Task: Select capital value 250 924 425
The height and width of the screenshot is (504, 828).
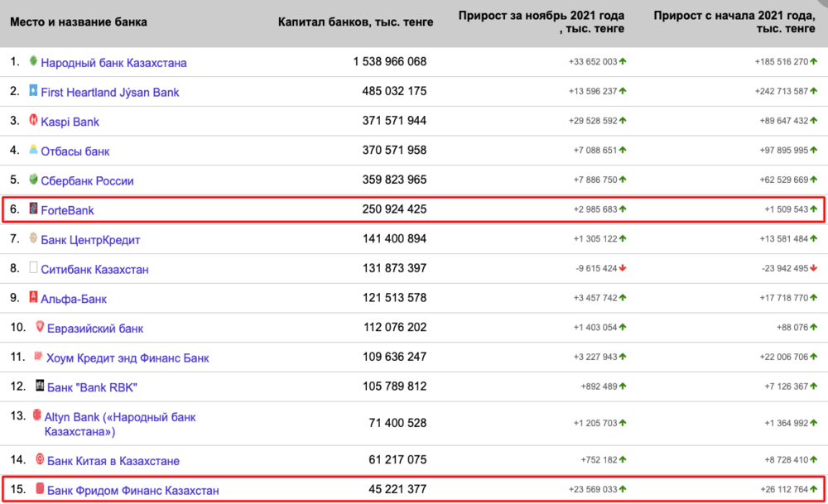Action: [394, 209]
